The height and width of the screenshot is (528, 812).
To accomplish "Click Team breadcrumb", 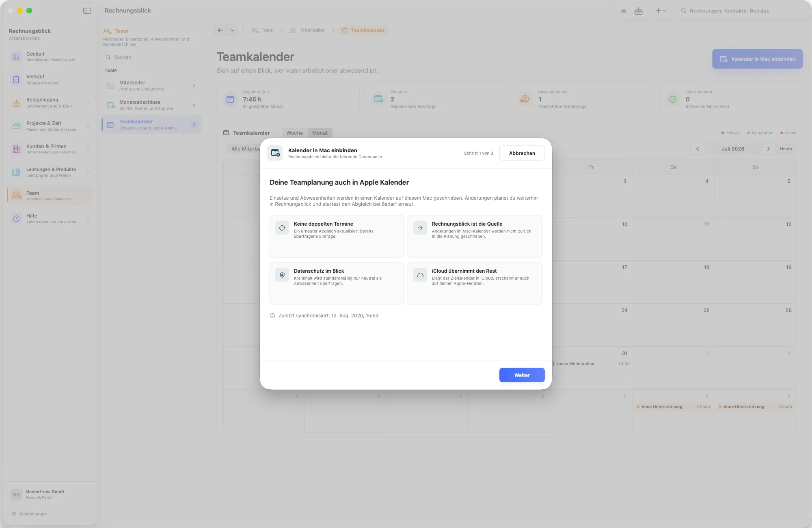I will click(x=262, y=30).
